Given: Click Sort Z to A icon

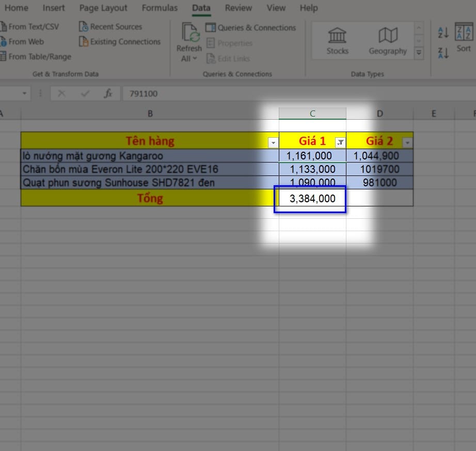Looking at the screenshot, I should [443, 52].
